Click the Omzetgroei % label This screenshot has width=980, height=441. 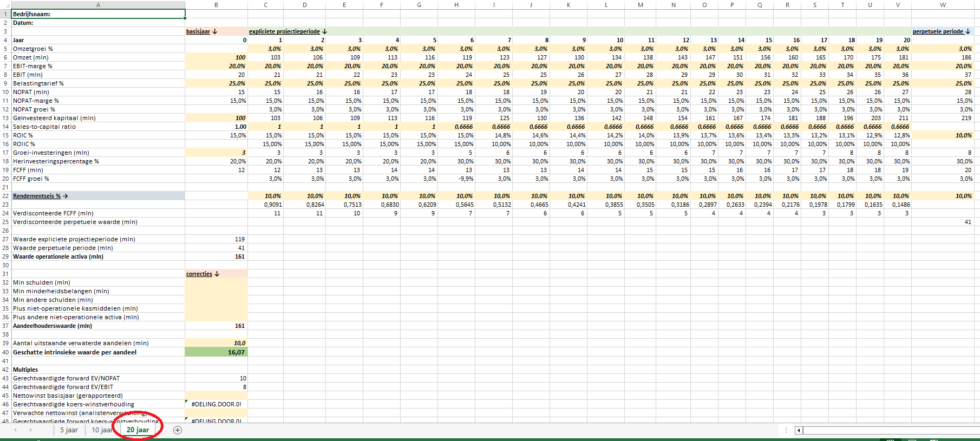pos(33,49)
